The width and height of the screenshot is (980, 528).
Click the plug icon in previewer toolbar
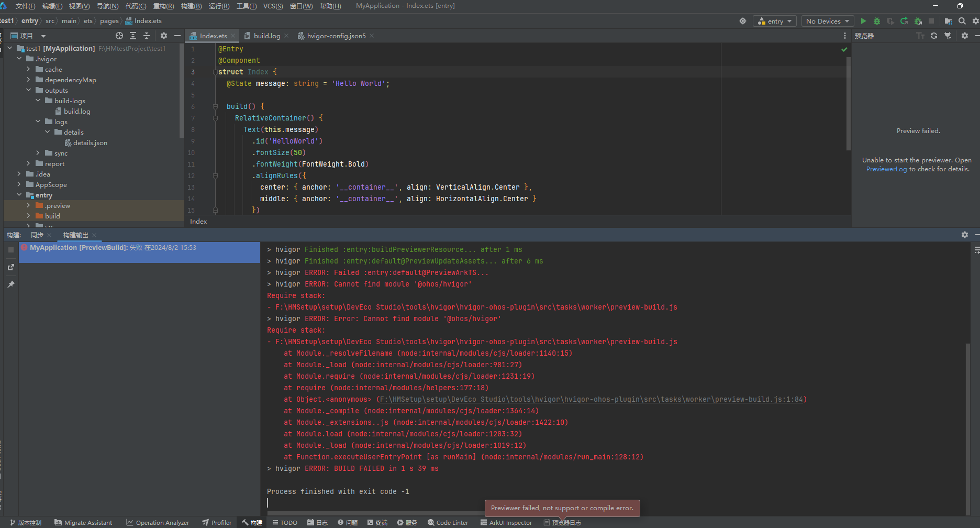[x=948, y=36]
